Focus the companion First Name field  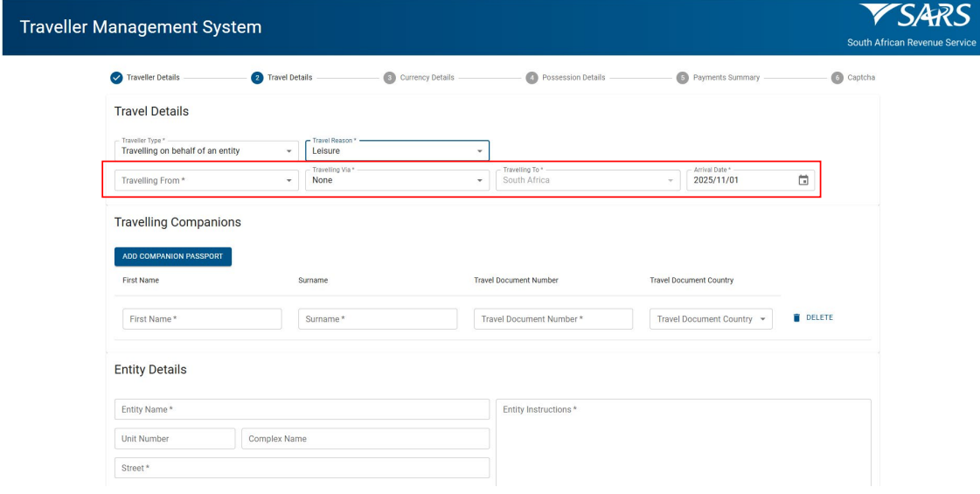pyautogui.click(x=202, y=319)
